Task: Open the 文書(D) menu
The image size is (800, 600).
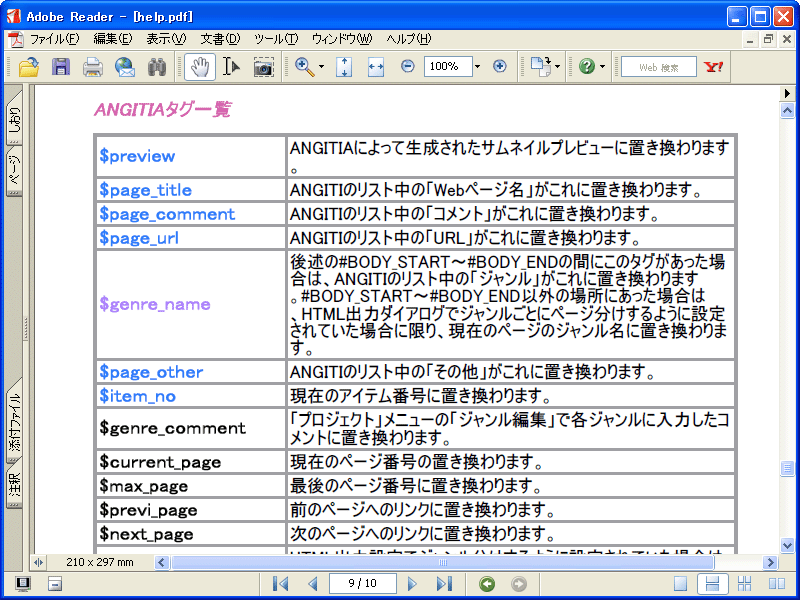Action: [220, 39]
